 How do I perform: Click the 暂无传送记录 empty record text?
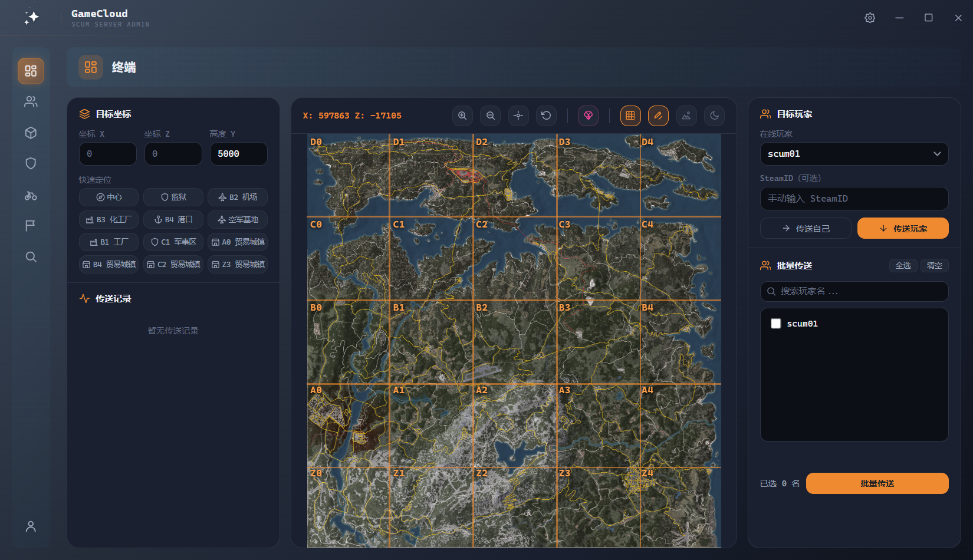pos(173,331)
